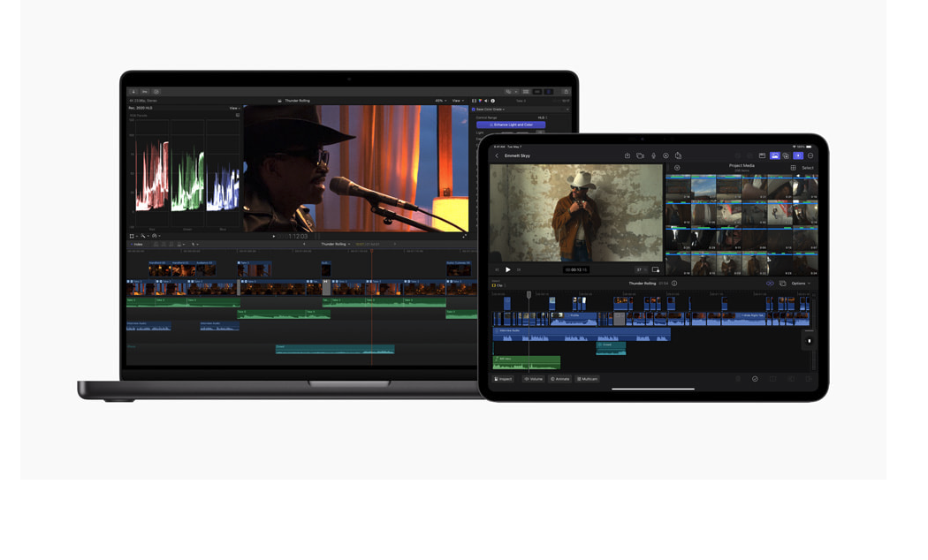Tap the filter icon left of Project Media
This screenshot has width=928, height=560.
[x=677, y=168]
